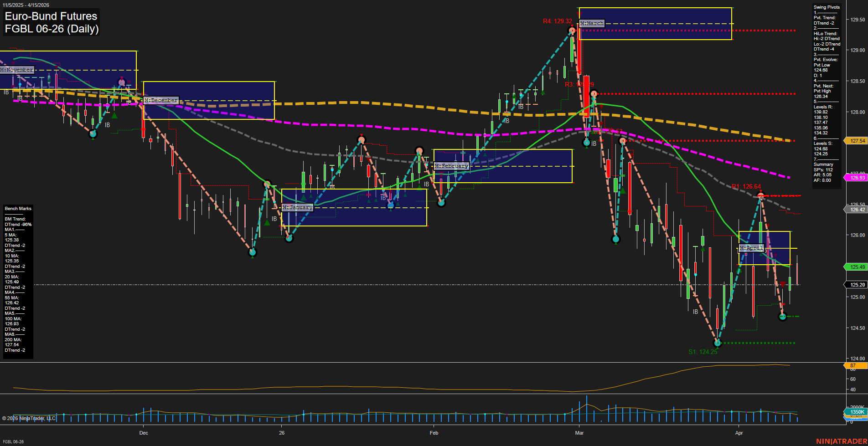Viewport: 868px width, 446px height.
Task: Select the M:March monthly range box label
Action: (591, 22)
